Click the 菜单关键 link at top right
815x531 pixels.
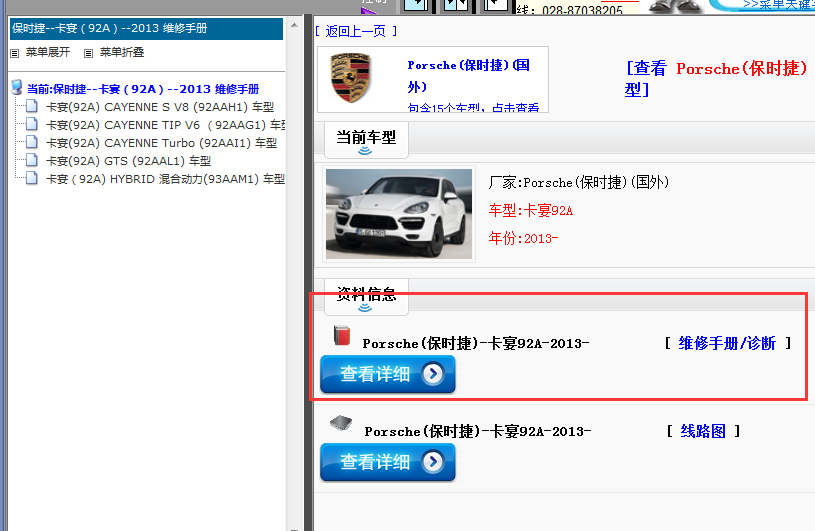pos(778,5)
